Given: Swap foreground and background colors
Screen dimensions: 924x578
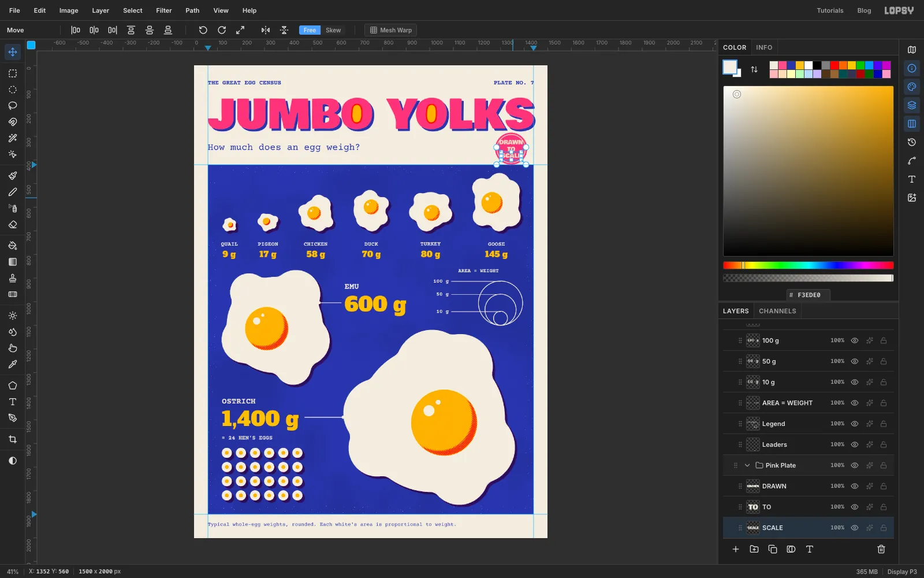Looking at the screenshot, I should (x=754, y=69).
